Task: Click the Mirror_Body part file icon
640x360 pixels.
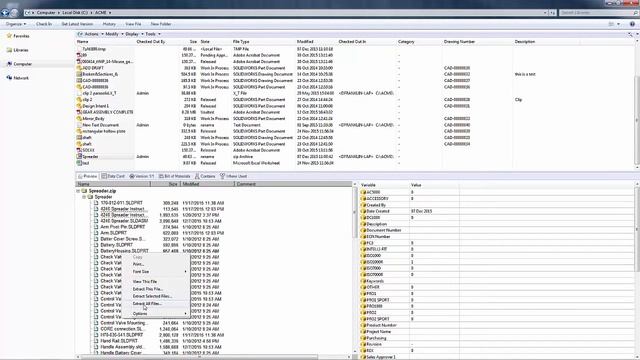Action: 79,118
